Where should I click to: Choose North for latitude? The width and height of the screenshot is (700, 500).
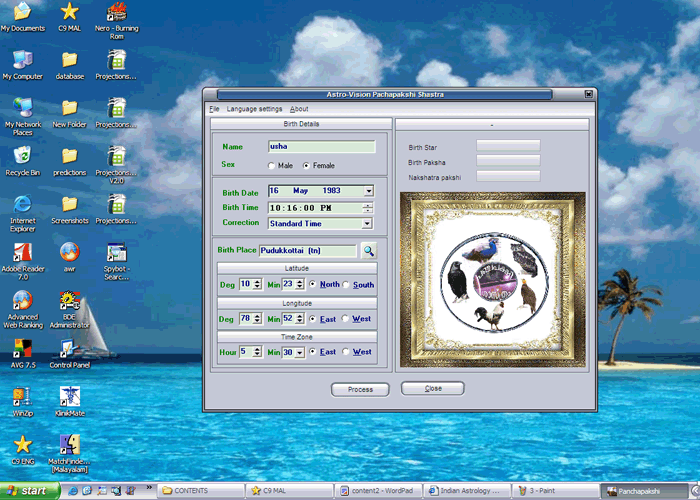pyautogui.click(x=312, y=284)
